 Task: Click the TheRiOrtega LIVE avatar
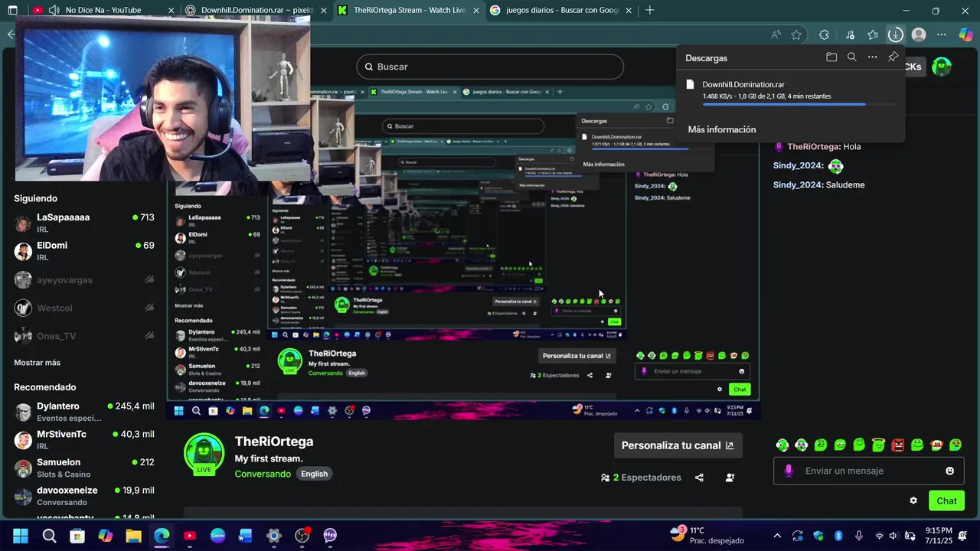click(204, 454)
